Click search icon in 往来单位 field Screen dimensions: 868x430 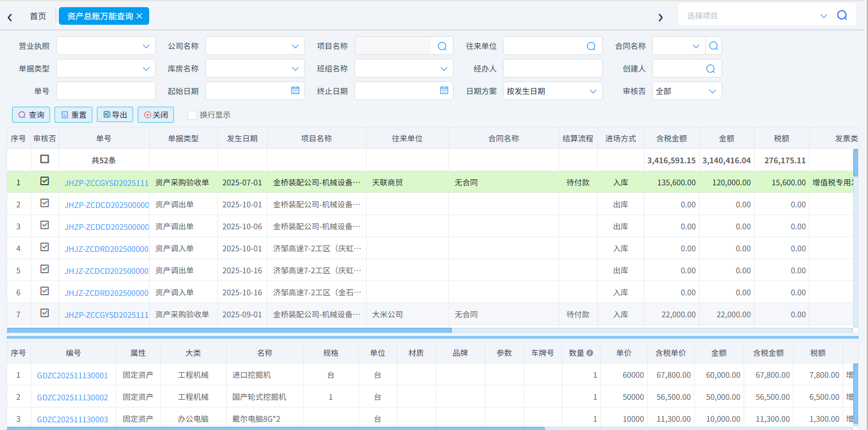pyautogui.click(x=591, y=46)
